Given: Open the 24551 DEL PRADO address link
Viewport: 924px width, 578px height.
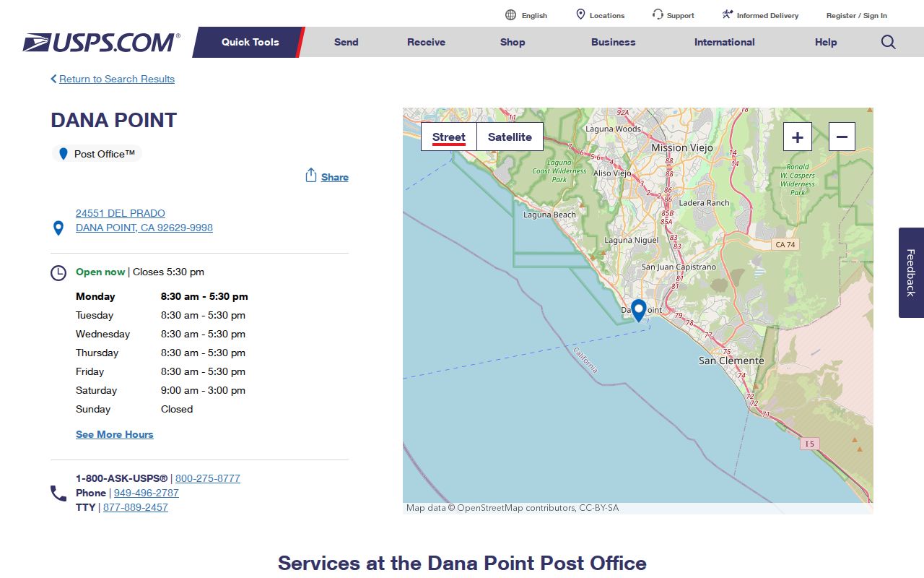Looking at the screenshot, I should pyautogui.click(x=144, y=220).
